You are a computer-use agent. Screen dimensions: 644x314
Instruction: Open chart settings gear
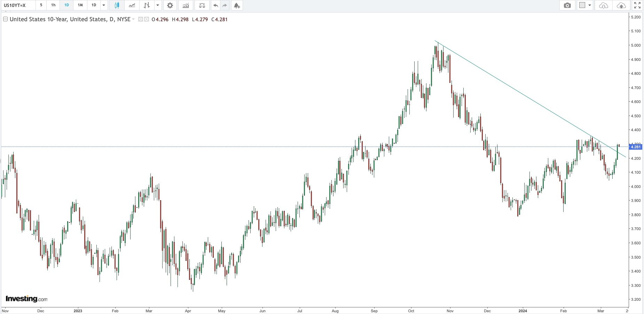click(x=170, y=5)
